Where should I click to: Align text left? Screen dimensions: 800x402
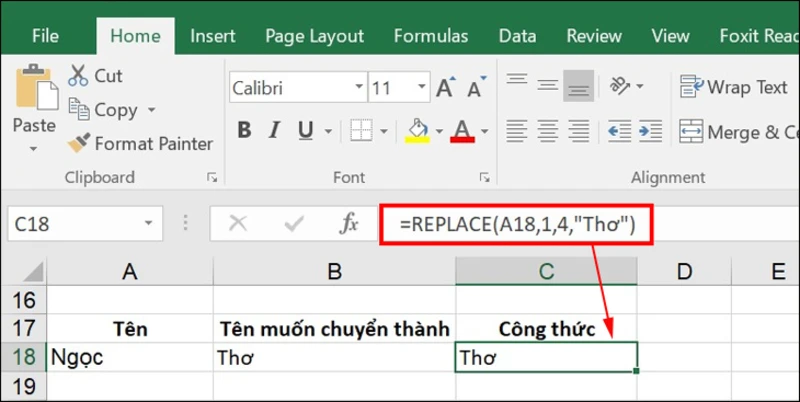[517, 131]
